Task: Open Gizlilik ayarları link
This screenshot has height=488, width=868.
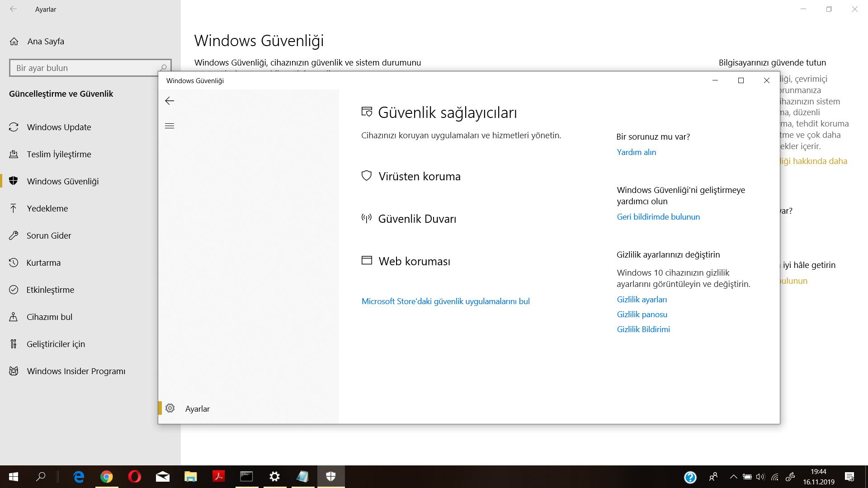Action: click(642, 300)
